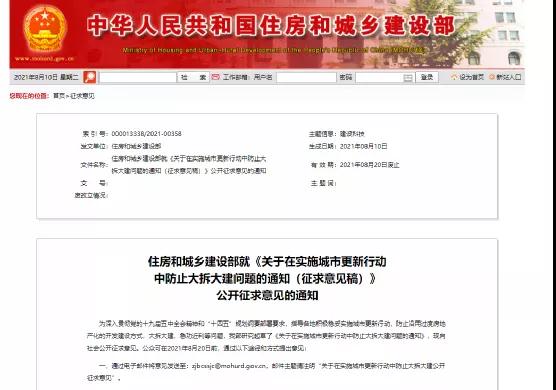Click the orange magnifier search icon
Screen dimensions: 556x390
[x=89, y=77]
